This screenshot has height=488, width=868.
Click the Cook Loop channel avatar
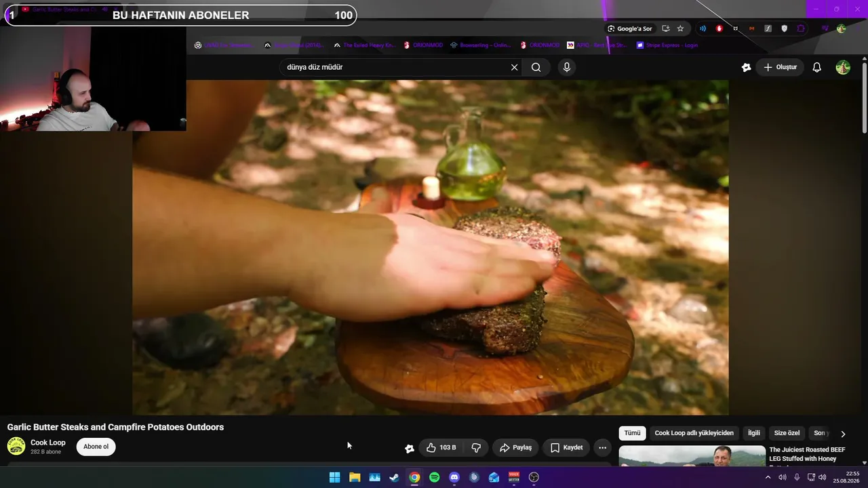click(16, 447)
